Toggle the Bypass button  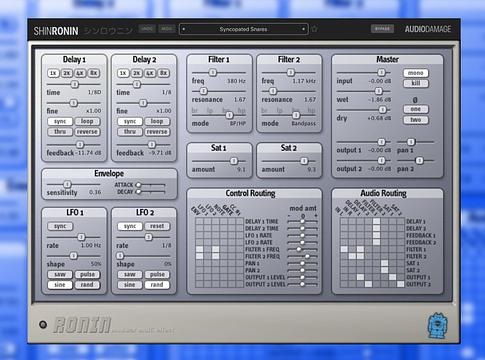(382, 29)
